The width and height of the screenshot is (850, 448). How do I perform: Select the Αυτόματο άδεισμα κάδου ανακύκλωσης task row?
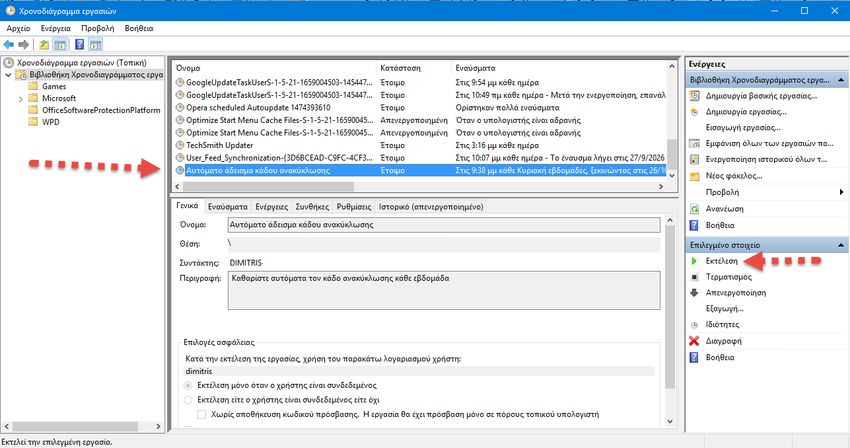coord(420,170)
